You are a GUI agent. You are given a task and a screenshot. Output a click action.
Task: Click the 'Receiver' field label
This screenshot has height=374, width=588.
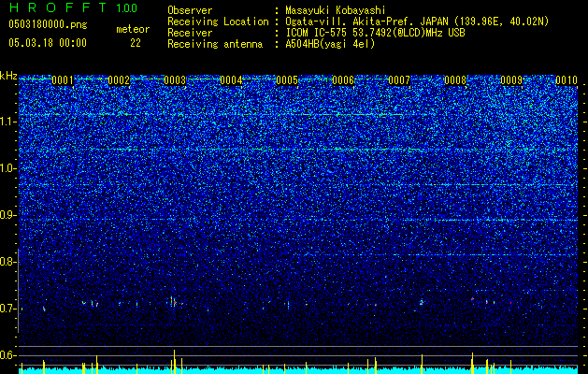click(190, 33)
